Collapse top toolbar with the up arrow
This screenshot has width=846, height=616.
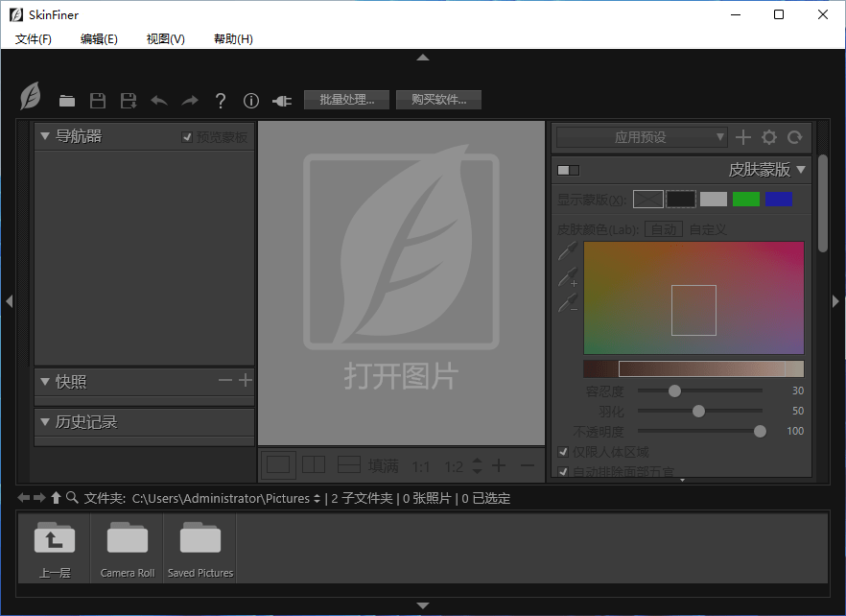point(423,58)
